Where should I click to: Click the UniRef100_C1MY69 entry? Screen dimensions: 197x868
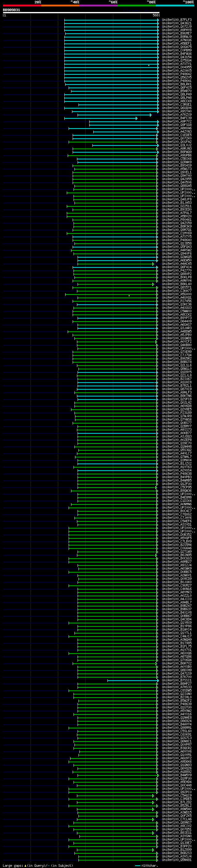176,233
